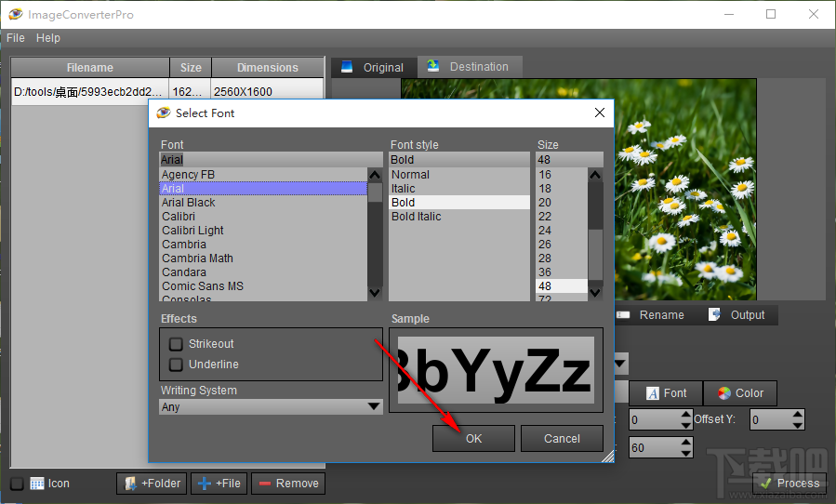This screenshot has height=504, width=836.
Task: Open the Output tab
Action: (x=737, y=315)
